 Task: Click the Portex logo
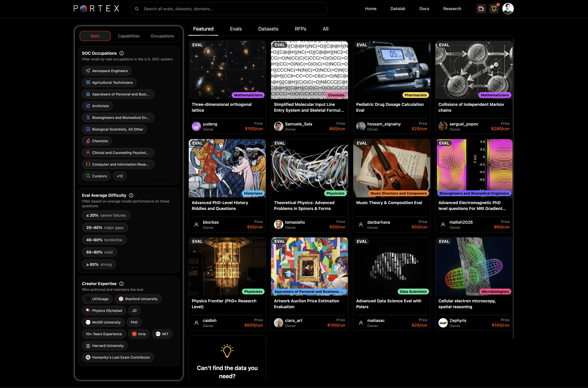pos(96,9)
